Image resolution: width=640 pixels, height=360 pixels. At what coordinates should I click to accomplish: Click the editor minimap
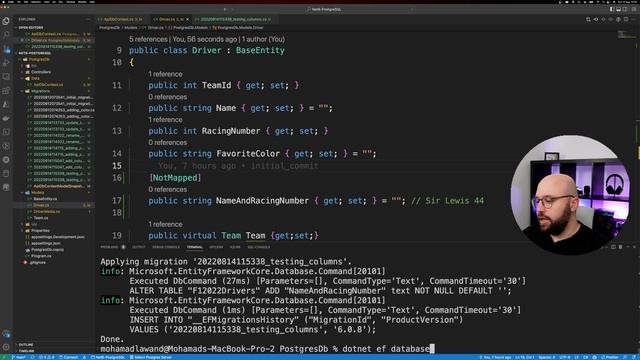(626, 35)
